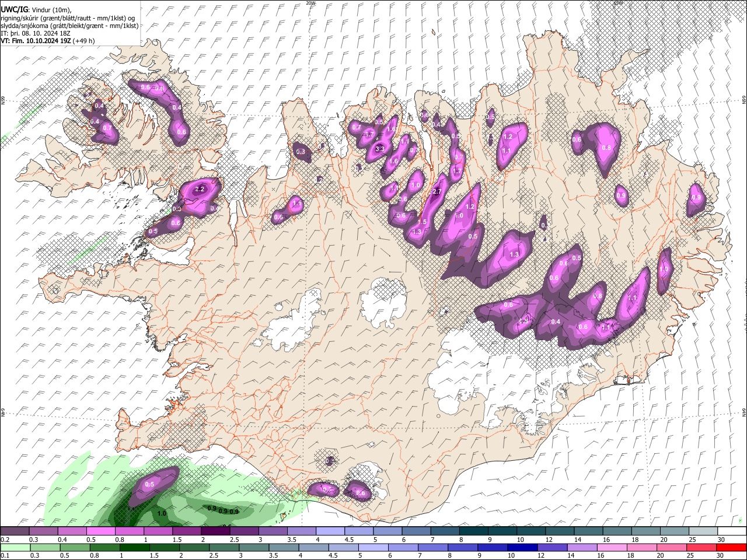Image resolution: width=747 pixels, height=560 pixels.
Task: Click the '3.5' label in upper legend
Action: pyautogui.click(x=291, y=540)
